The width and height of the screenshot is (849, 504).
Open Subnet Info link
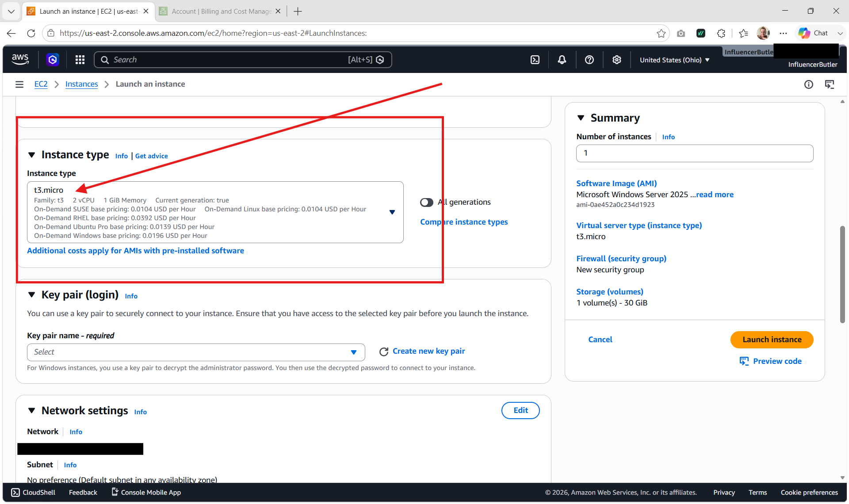click(70, 465)
